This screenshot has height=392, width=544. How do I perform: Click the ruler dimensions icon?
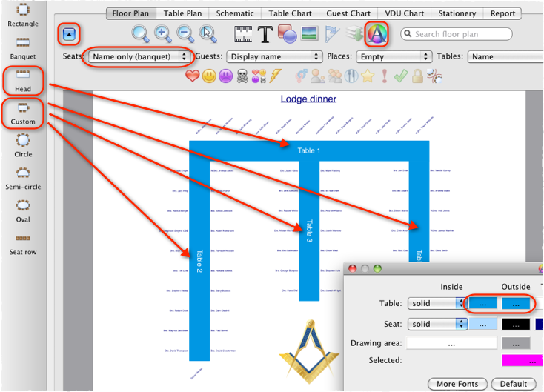point(243,33)
